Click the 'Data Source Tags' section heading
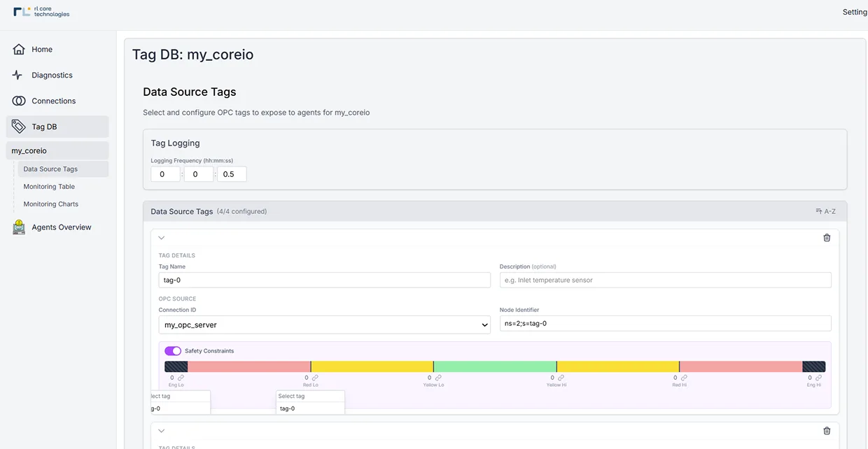 [x=190, y=92]
